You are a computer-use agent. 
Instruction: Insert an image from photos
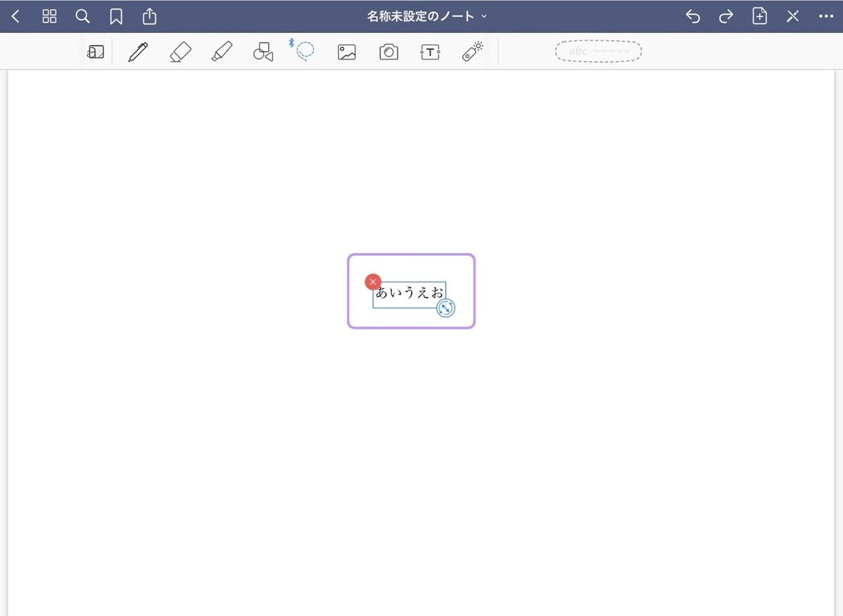(347, 52)
